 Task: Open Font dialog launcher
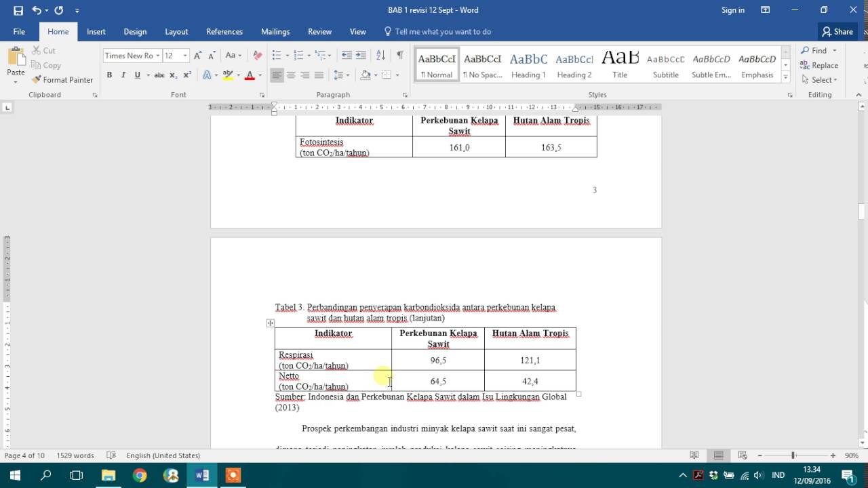(x=262, y=96)
